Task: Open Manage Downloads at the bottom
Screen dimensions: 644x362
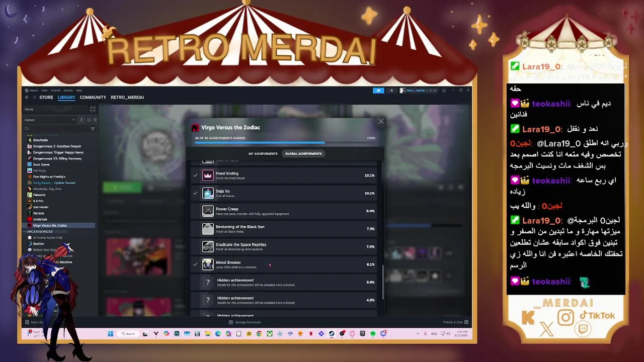Action: [245, 322]
